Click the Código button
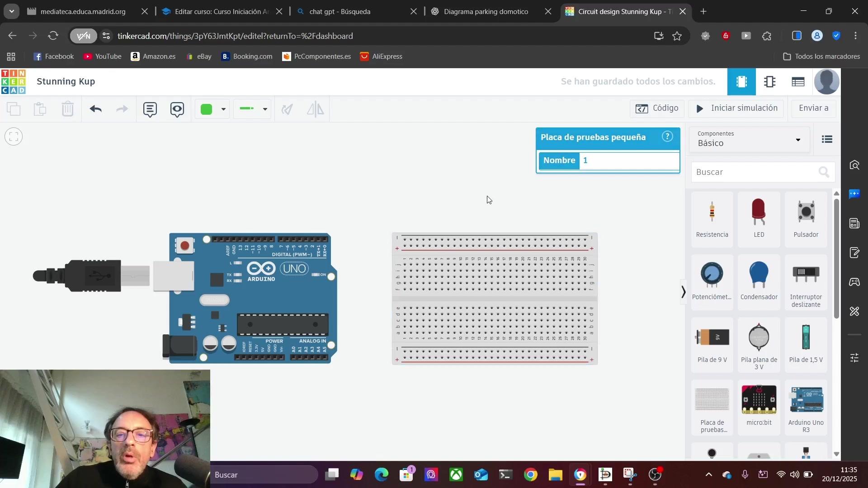Screen dimensions: 868x488 click(x=656, y=108)
